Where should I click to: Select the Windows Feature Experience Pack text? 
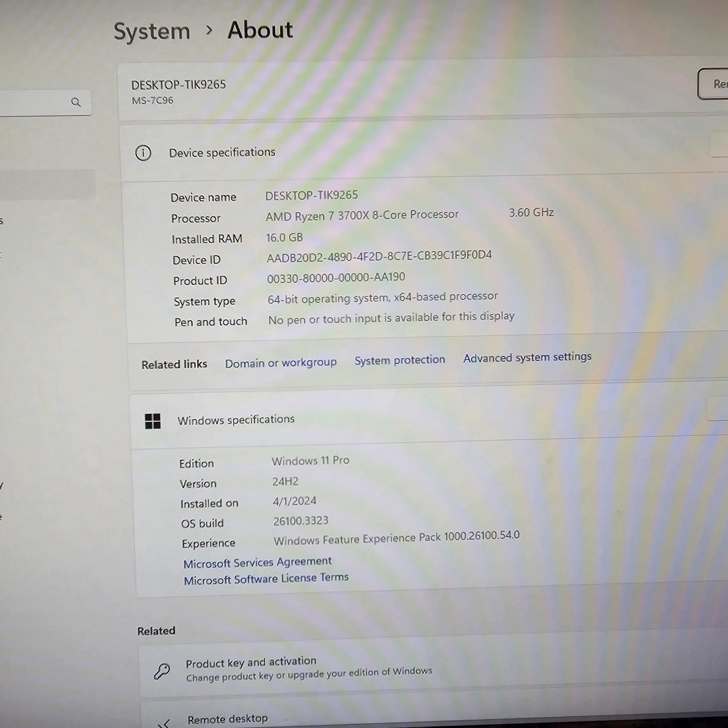(x=396, y=538)
